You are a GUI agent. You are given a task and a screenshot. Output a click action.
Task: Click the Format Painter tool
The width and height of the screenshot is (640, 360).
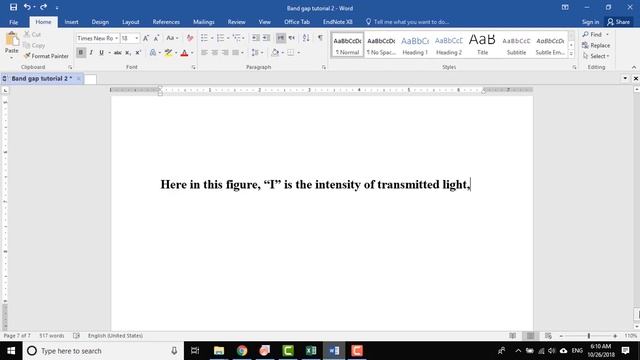point(46,56)
